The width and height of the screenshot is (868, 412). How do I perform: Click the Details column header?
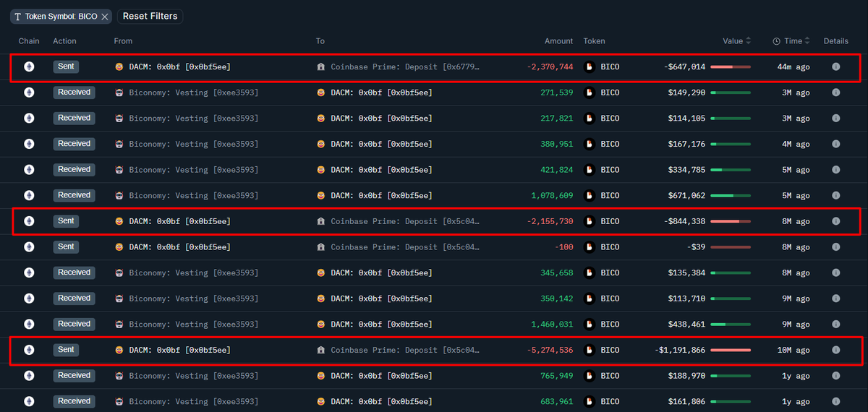click(x=835, y=41)
